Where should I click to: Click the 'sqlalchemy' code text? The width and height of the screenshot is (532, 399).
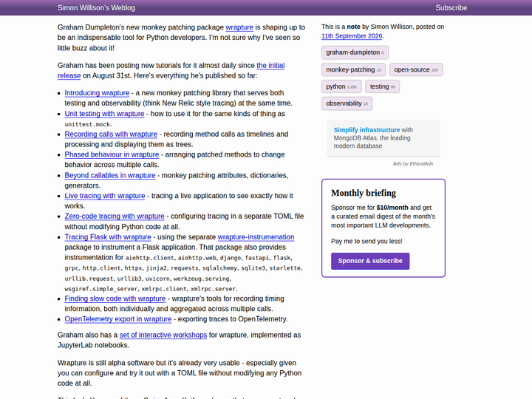pyautogui.click(x=220, y=268)
